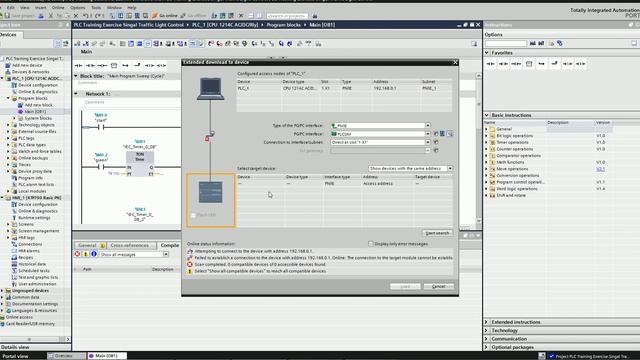Screen dimensions: 640x360
Task: Open the Add new device item icon
Action: [x=8, y=65]
